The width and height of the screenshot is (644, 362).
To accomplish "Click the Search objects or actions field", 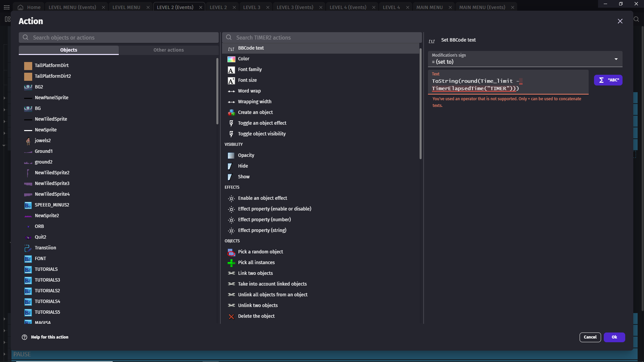I will point(119,38).
